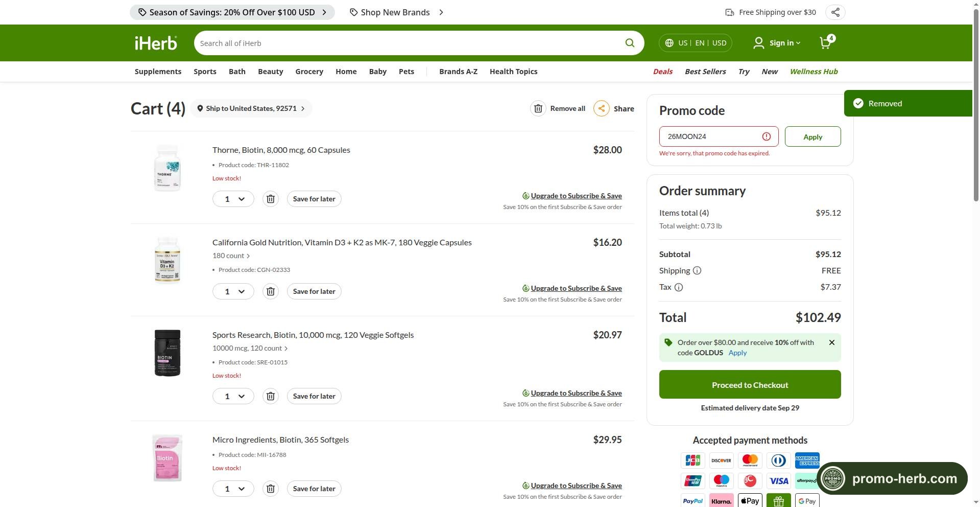Click the Maestro payment icon

coord(721,481)
